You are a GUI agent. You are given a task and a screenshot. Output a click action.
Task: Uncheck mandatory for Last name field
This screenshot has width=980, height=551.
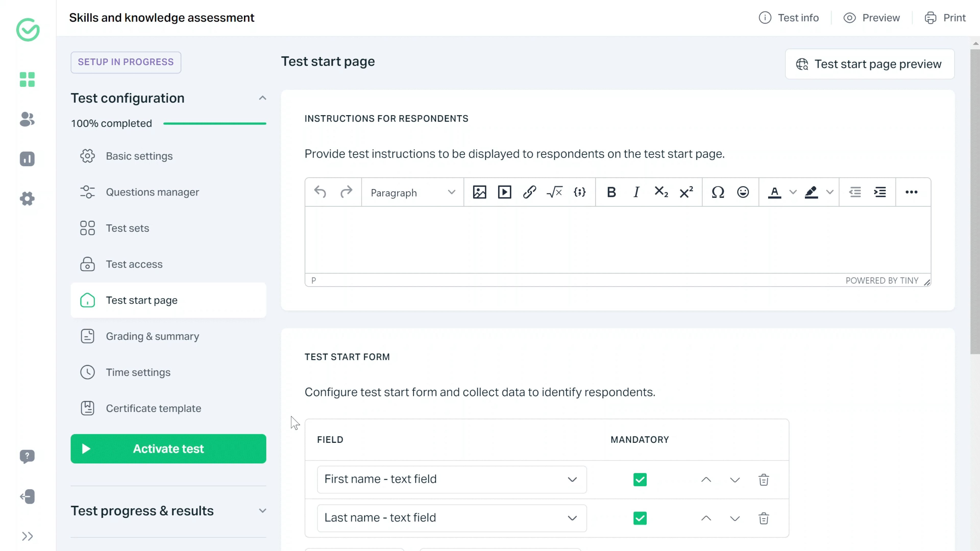(x=640, y=518)
